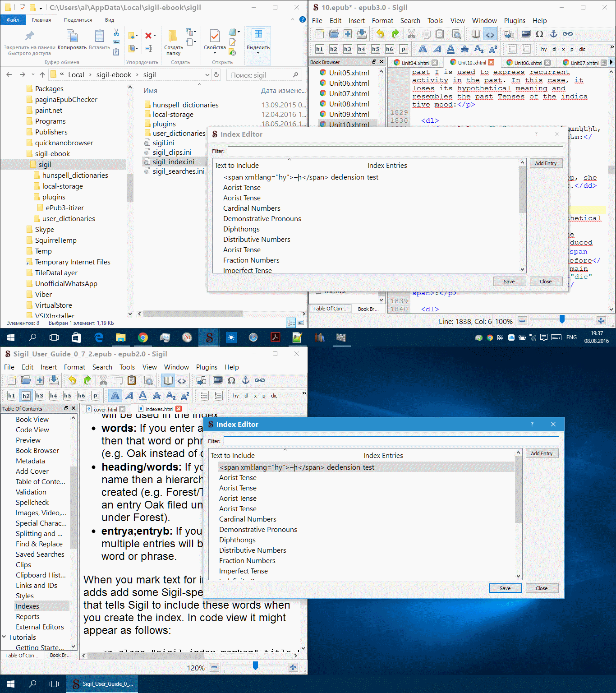This screenshot has height=693, width=616.
Task: Switch to Unit04.xhtml tab in 10.epub Sigil
Action: coord(415,63)
